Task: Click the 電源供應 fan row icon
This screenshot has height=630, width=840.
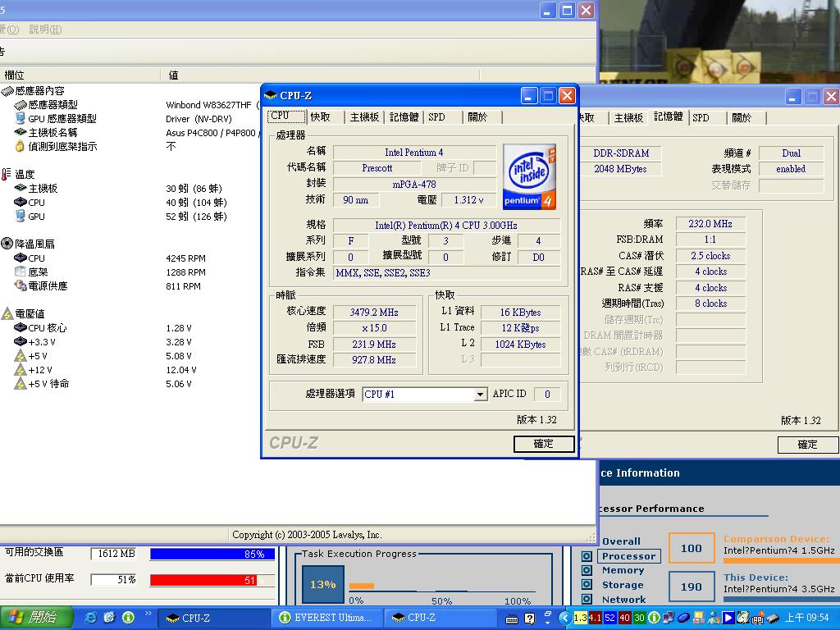Action: tap(21, 285)
